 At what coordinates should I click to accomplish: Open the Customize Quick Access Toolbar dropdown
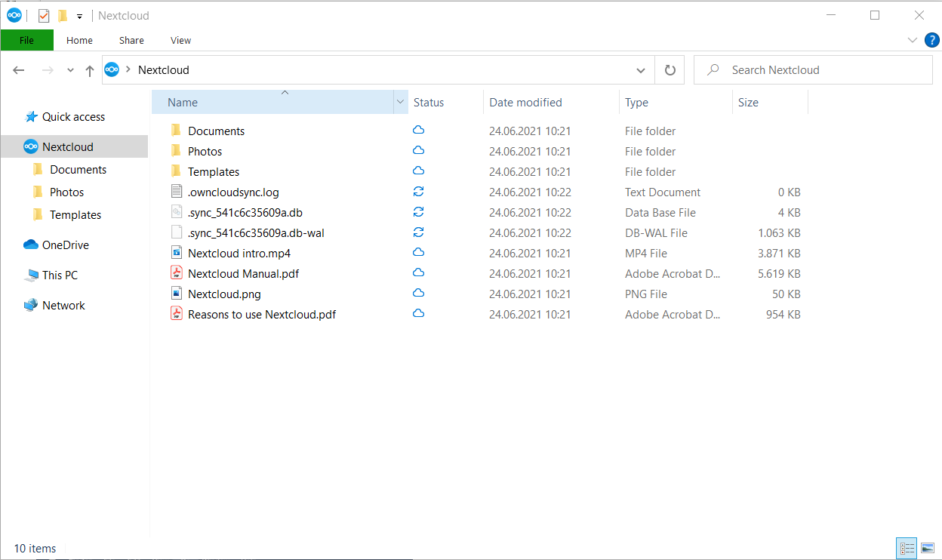[79, 16]
